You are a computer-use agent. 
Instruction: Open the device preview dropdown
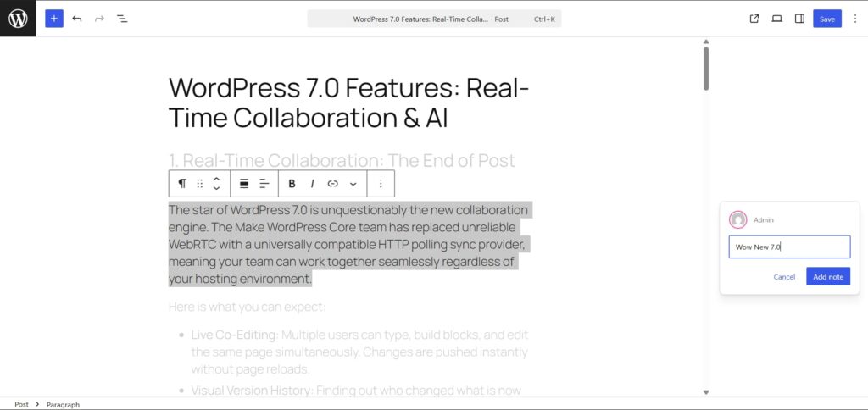(x=776, y=19)
